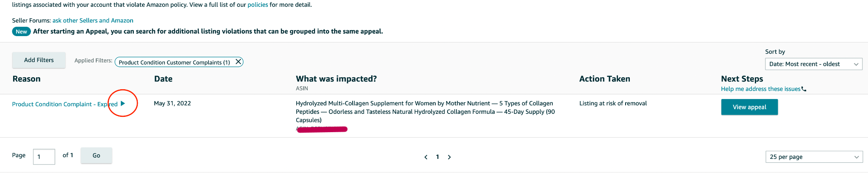Select page 1 in the pagination
The image size is (868, 178).
coord(437,157)
